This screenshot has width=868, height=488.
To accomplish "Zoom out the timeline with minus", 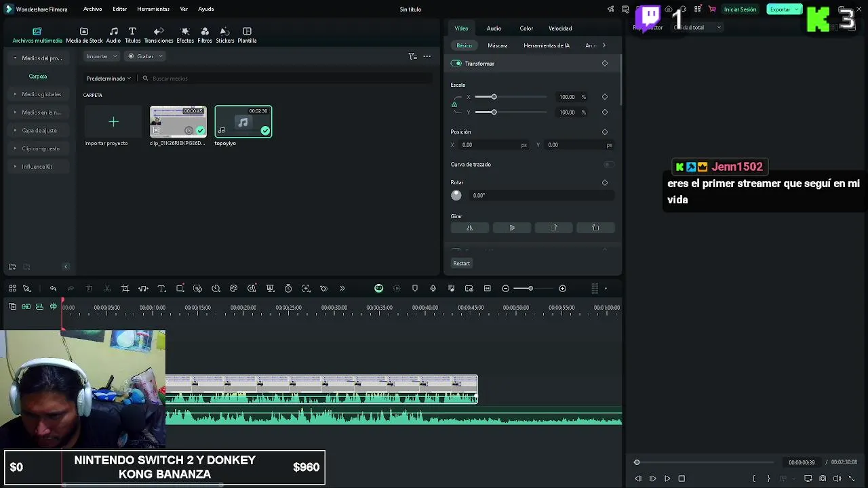I will 505,289.
